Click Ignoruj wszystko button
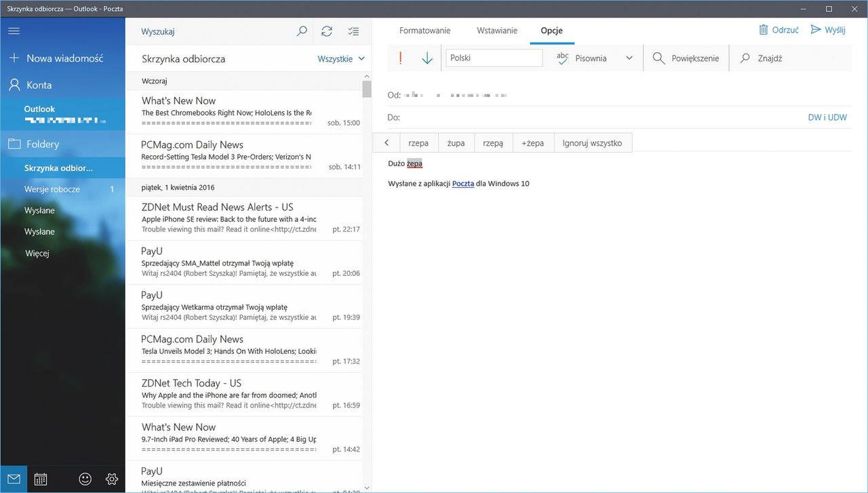The width and height of the screenshot is (868, 493). (x=593, y=143)
